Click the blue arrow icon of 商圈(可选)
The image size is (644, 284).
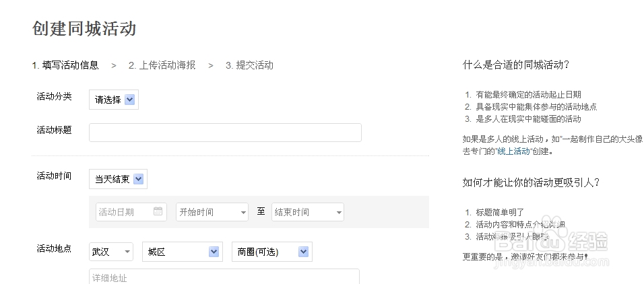303,252
